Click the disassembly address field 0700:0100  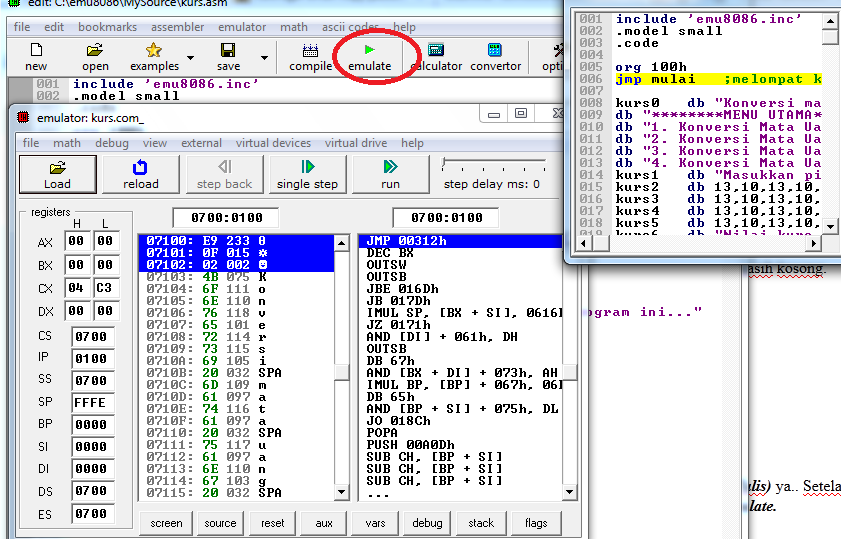[x=446, y=218]
